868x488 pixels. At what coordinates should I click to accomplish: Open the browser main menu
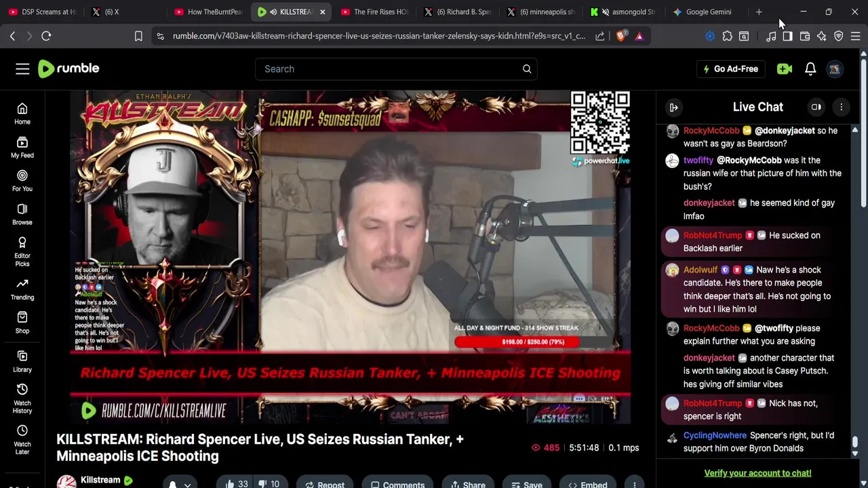point(856,36)
